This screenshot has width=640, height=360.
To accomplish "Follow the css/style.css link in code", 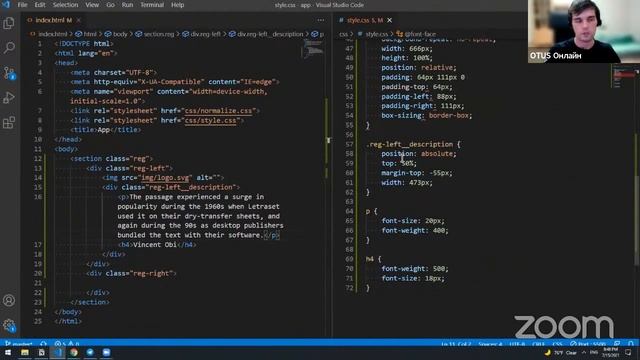I will pyautogui.click(x=210, y=120).
